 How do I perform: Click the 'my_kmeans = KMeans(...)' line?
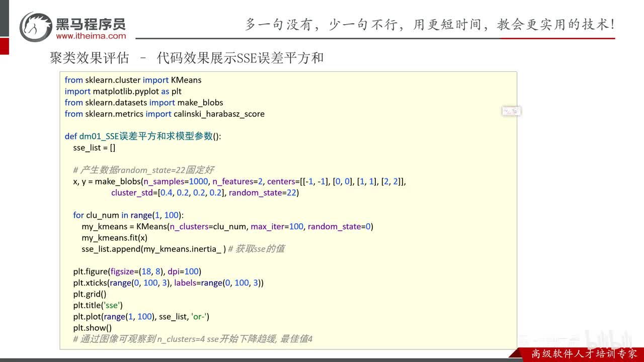pyautogui.click(x=227, y=227)
